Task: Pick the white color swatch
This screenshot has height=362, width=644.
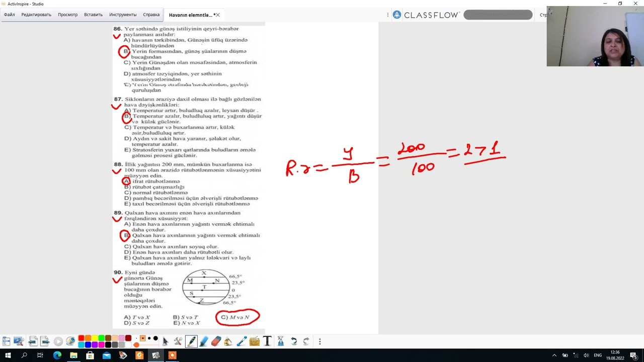Action: (128, 345)
